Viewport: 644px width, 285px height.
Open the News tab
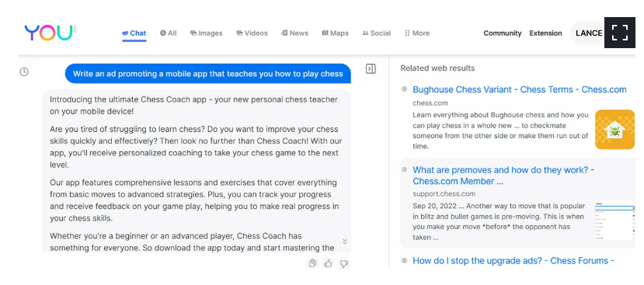click(294, 33)
